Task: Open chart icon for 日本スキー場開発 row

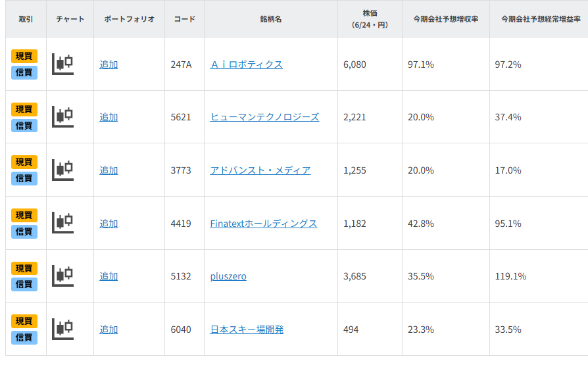Action: [62, 329]
